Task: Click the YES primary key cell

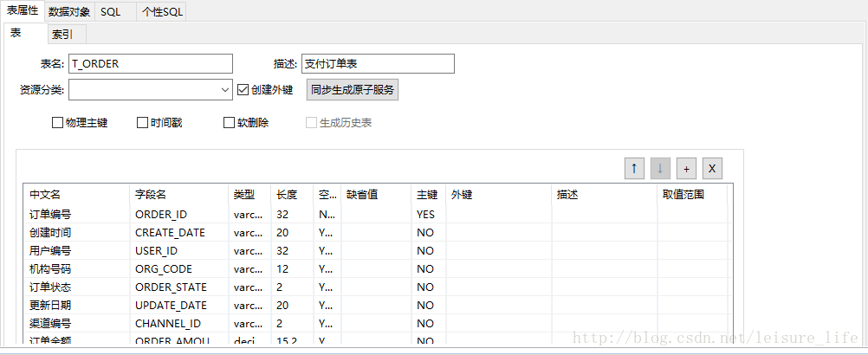Action: (429, 214)
